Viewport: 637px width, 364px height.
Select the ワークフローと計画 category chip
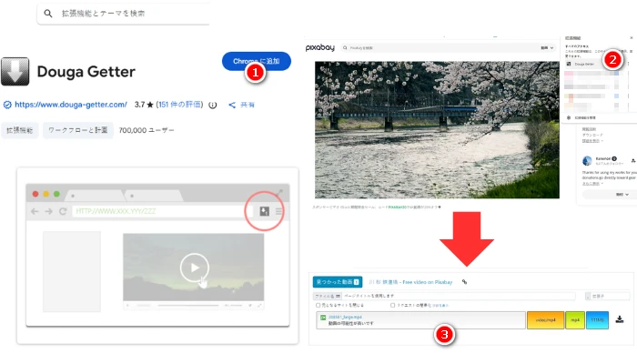pyautogui.click(x=78, y=130)
